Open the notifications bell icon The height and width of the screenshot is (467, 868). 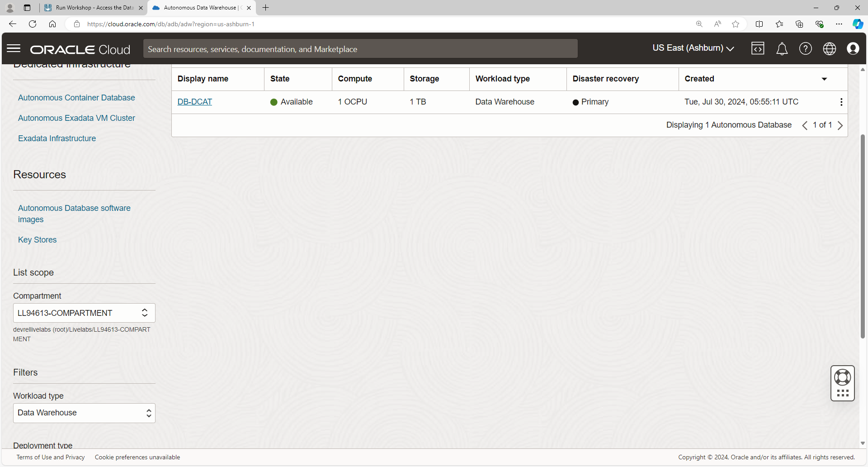pyautogui.click(x=782, y=48)
